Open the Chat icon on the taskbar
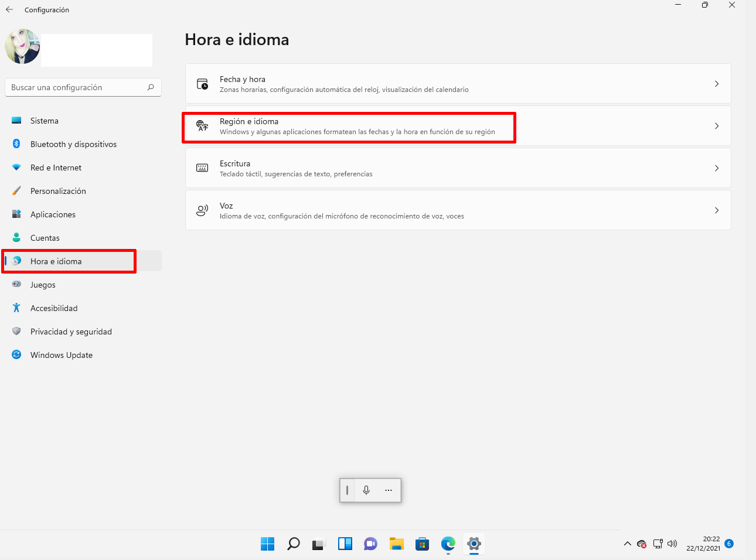Screen dimensions: 756x560 pyautogui.click(x=370, y=544)
